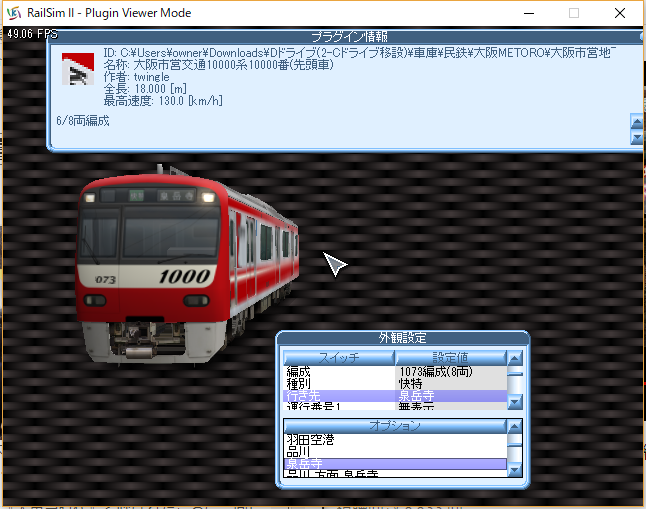Viewport: 646px width, 509px height.
Task: Click the 作者: twingle line
Action: tap(136, 77)
